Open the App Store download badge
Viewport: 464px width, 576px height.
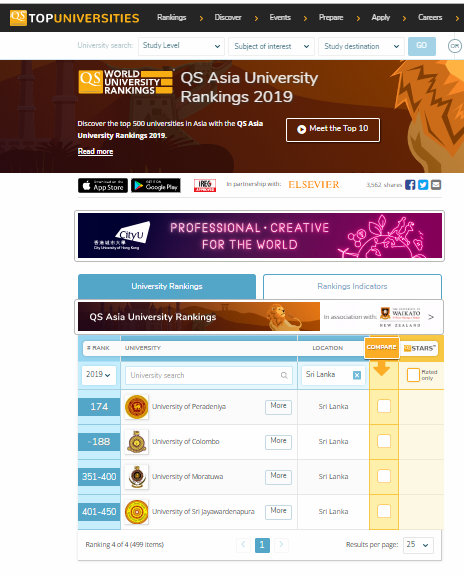coord(103,186)
